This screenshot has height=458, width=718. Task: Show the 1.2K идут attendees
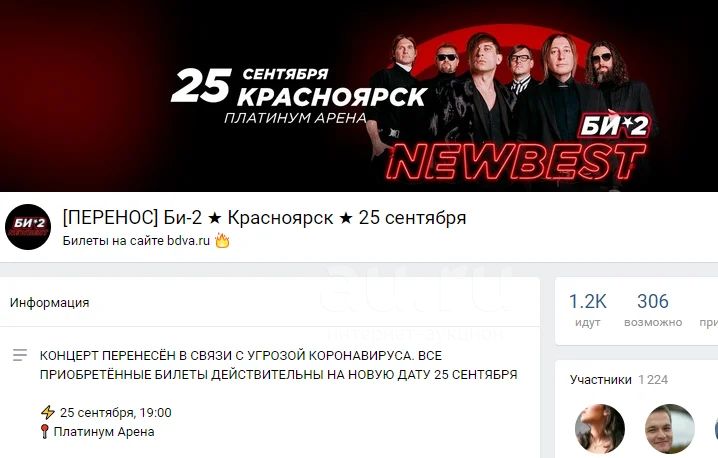click(x=587, y=310)
